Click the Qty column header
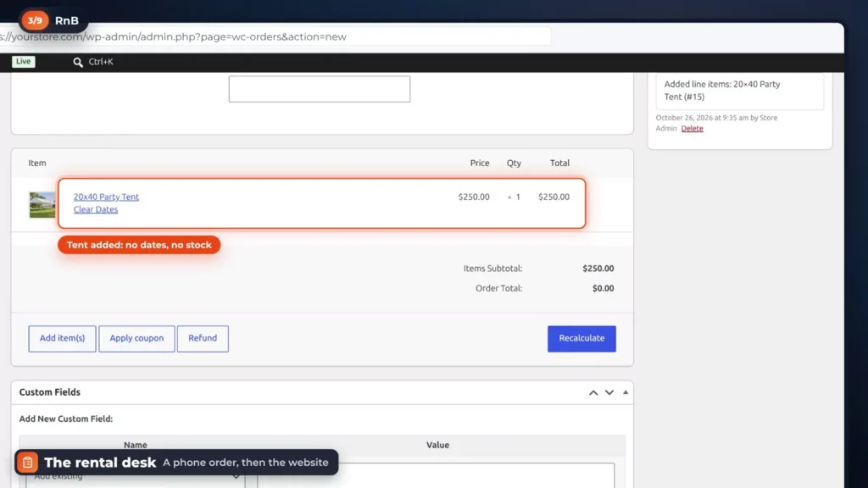Screen dimensions: 868x488 pos(514,164)
